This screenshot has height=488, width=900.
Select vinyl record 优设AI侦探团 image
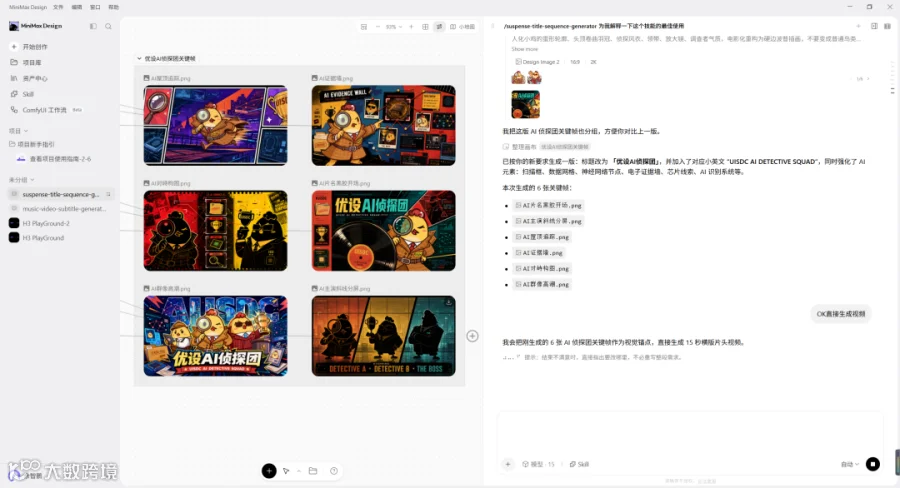coord(383,231)
